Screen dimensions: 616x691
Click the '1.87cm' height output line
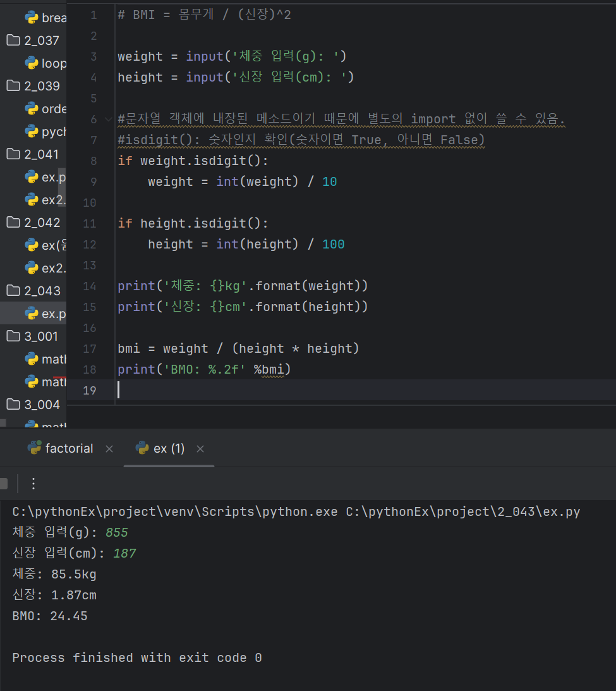tap(54, 594)
